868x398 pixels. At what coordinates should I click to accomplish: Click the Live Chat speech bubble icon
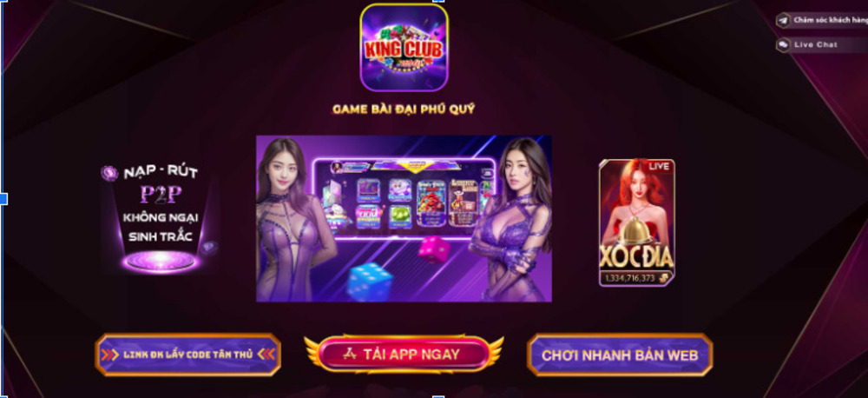[x=783, y=45]
